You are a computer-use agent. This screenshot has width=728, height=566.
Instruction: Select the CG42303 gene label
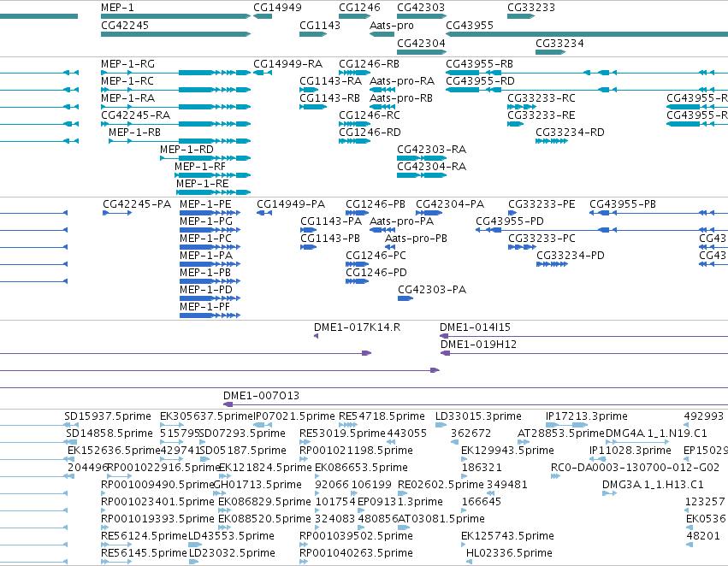coord(421,8)
